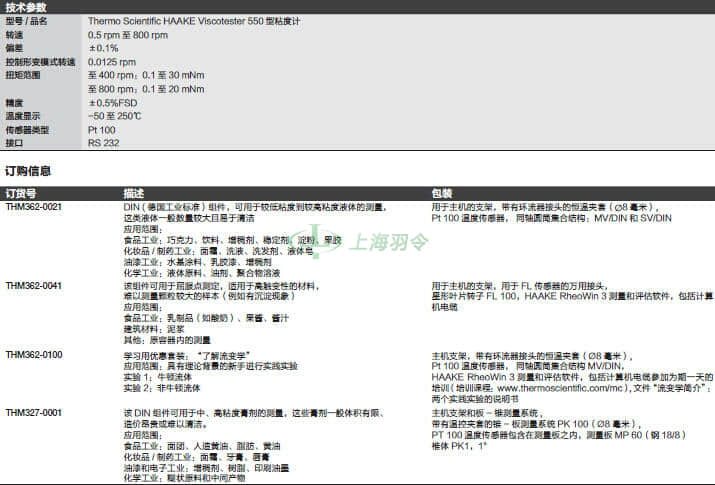715x485 pixels.
Task: Click the 0.0125 rpm value
Action: pyautogui.click(x=112, y=62)
